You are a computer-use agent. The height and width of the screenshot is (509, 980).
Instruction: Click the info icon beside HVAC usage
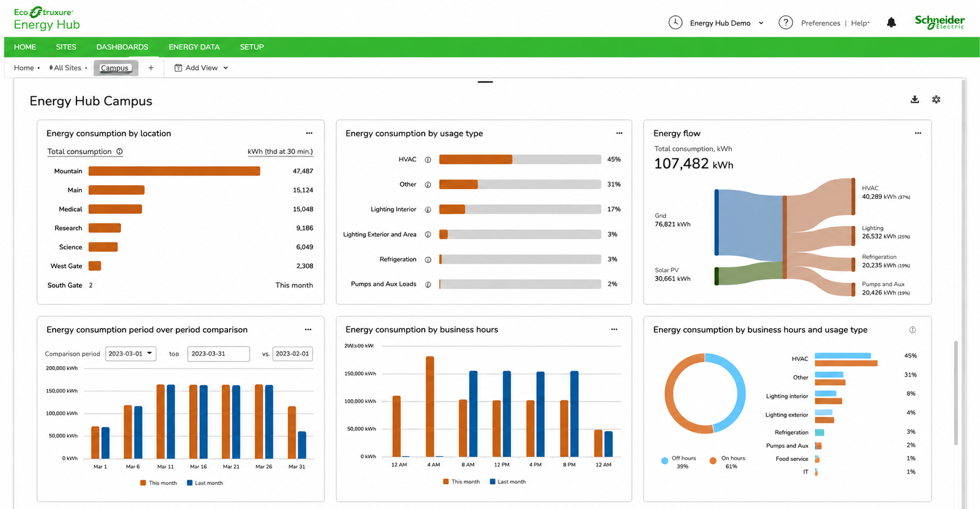[x=428, y=160]
